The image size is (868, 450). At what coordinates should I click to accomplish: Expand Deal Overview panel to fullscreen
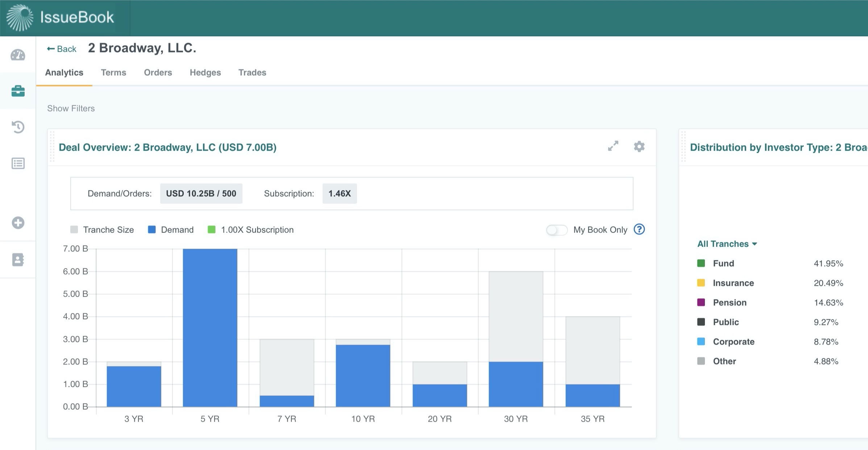pyautogui.click(x=613, y=146)
